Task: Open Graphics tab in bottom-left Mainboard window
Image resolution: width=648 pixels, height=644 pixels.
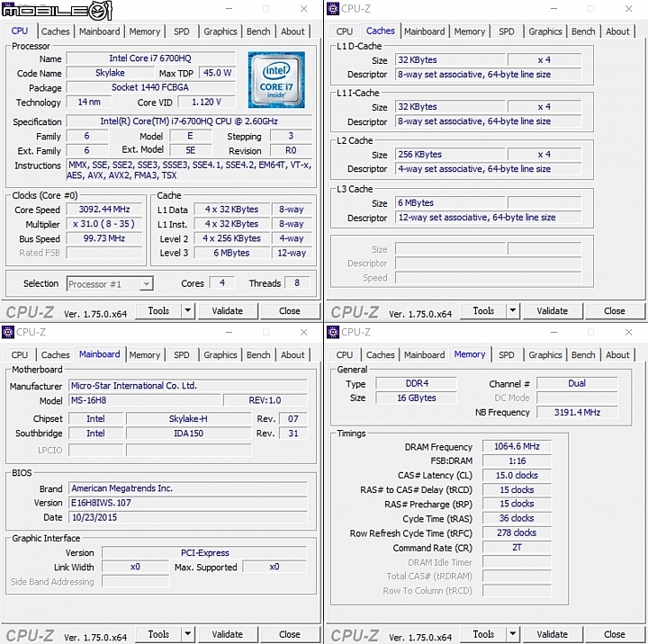Action: 220,355
